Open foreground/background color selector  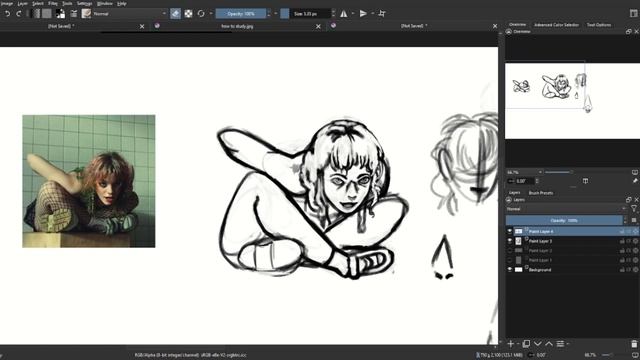point(60,14)
